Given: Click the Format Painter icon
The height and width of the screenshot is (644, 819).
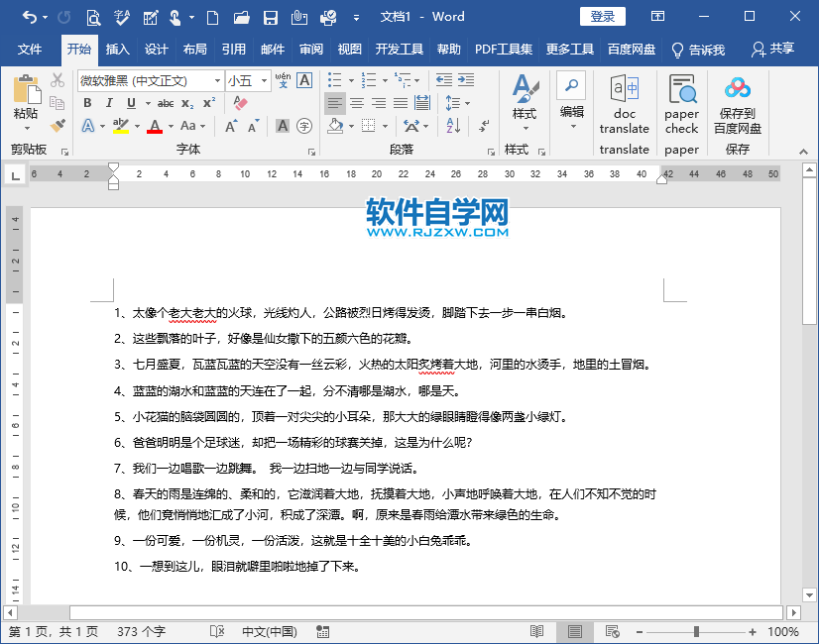Looking at the screenshot, I should (x=58, y=127).
